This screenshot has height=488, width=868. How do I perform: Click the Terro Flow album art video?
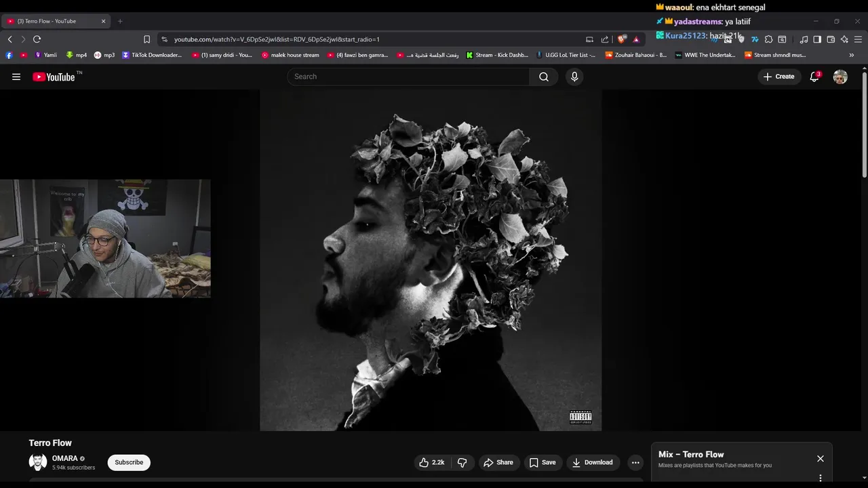[431, 260]
